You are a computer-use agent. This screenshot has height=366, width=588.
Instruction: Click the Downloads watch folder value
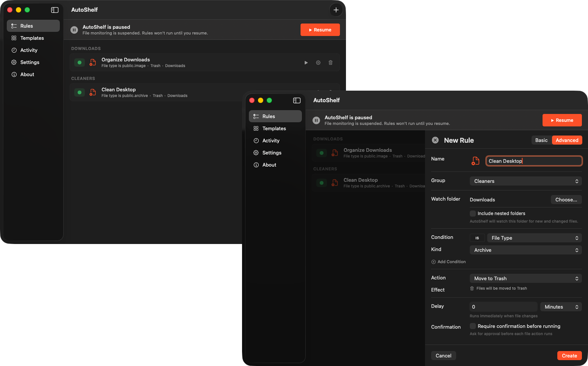[482, 200]
